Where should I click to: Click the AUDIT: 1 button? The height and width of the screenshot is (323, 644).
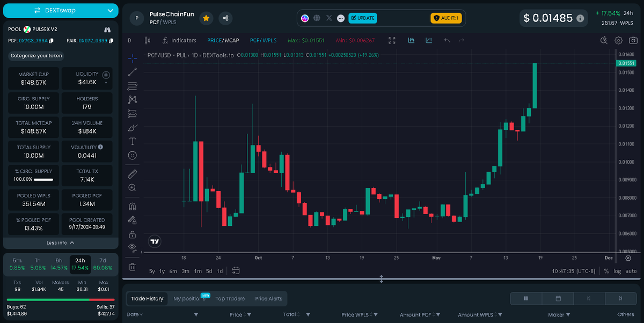pyautogui.click(x=445, y=18)
